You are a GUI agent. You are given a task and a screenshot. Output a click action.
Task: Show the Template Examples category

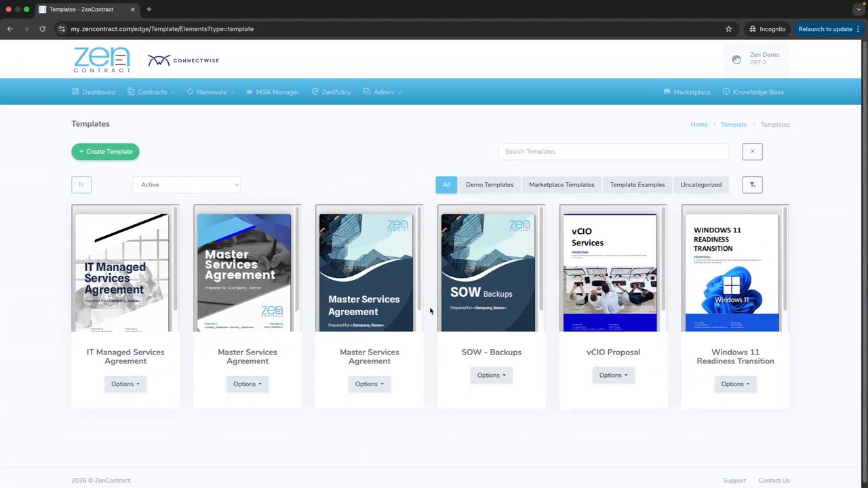coord(637,184)
